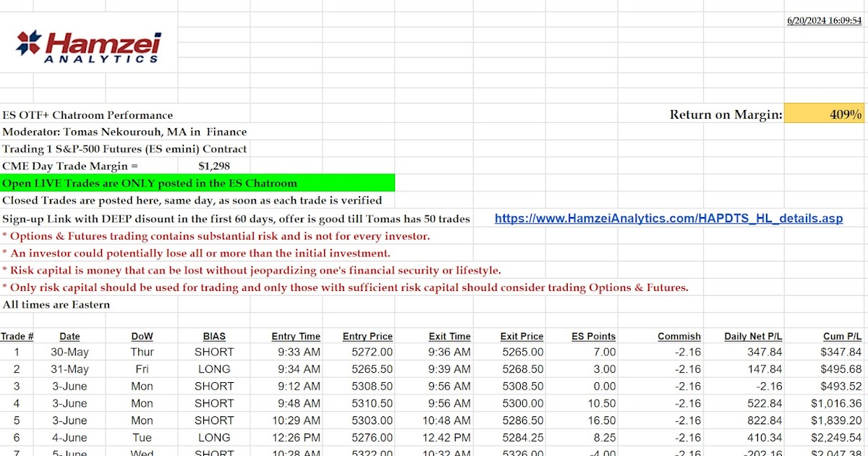
Task: Click exit time 12.42 PM
Action: 447,438
